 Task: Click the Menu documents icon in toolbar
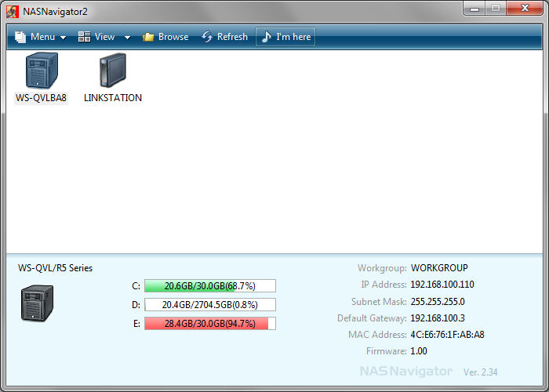point(20,37)
